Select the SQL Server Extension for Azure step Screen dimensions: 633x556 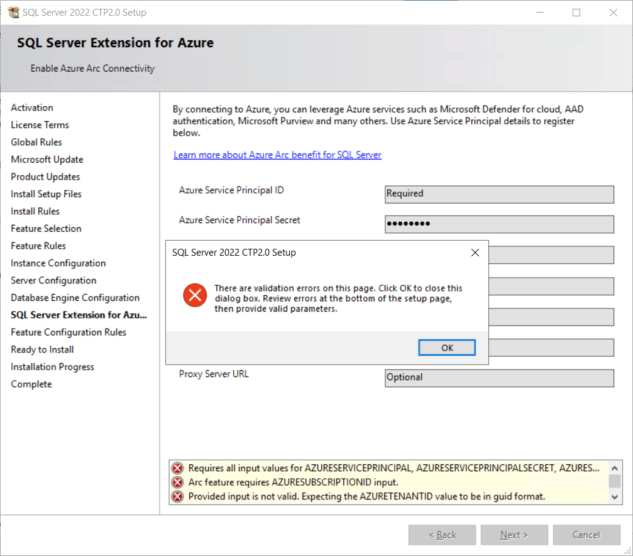click(x=79, y=315)
